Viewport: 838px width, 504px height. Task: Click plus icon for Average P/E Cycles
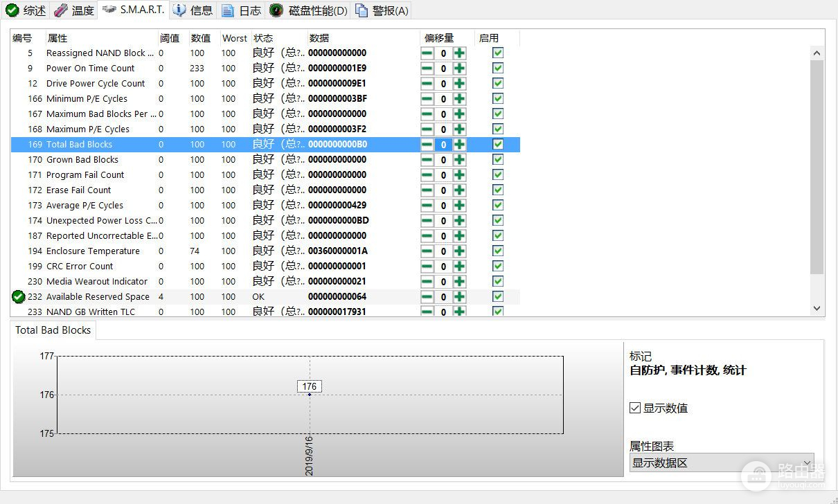459,206
